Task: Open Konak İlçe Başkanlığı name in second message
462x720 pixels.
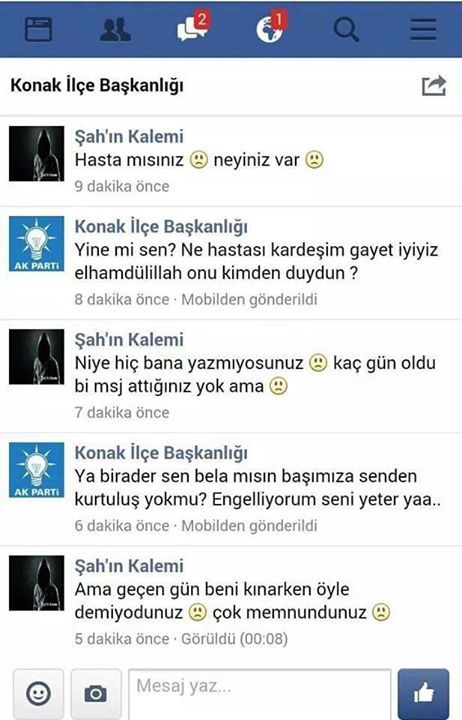Action: (x=161, y=226)
